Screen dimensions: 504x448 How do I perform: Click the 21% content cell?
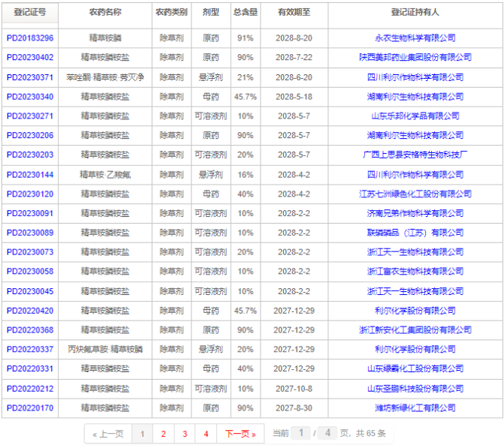click(x=246, y=77)
